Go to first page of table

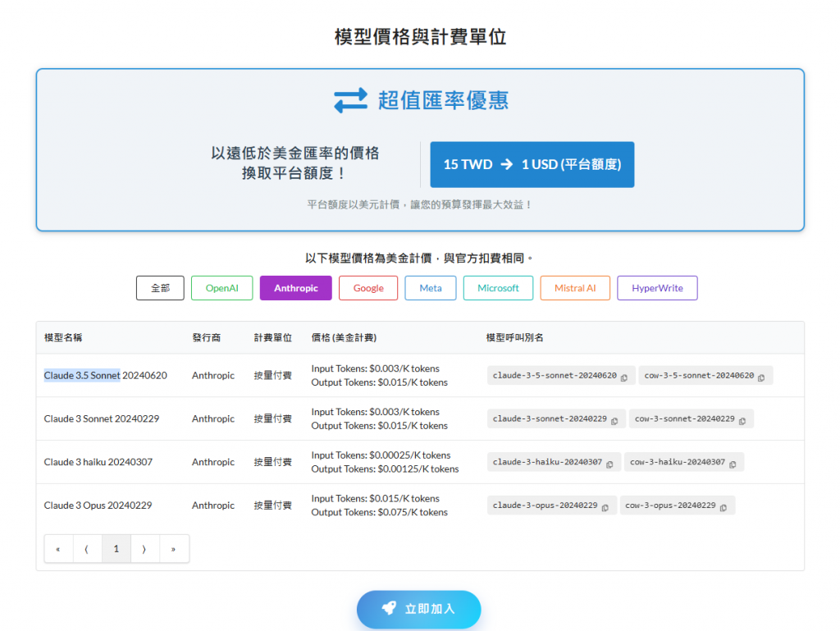click(x=58, y=549)
